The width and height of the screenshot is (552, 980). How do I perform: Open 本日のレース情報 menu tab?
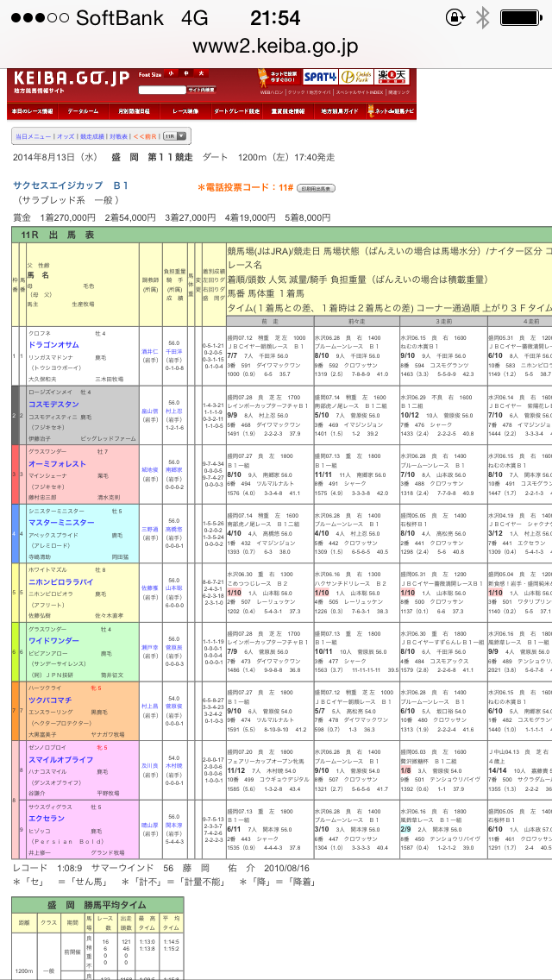(x=33, y=111)
